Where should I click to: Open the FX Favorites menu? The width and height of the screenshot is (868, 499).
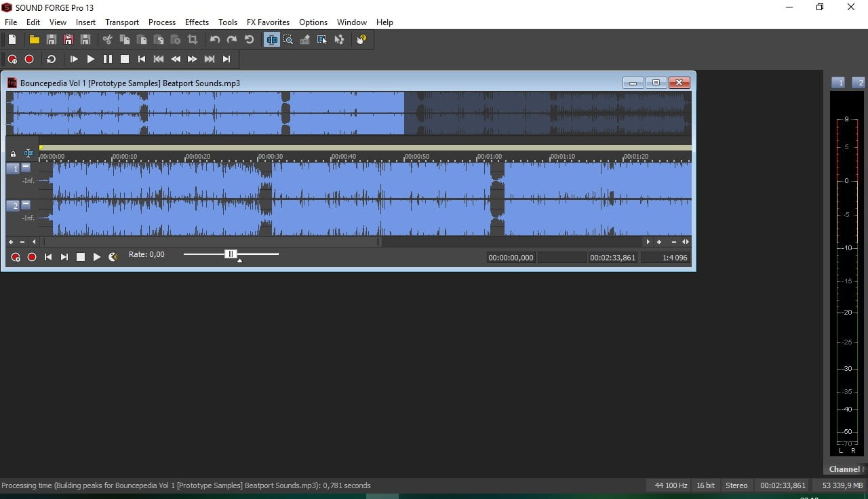point(268,22)
